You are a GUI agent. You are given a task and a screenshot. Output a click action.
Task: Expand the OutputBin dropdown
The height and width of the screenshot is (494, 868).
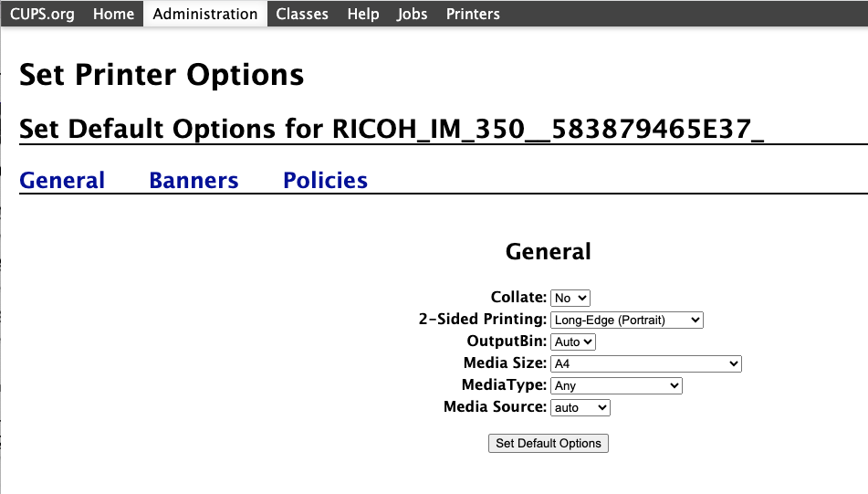pyautogui.click(x=573, y=342)
